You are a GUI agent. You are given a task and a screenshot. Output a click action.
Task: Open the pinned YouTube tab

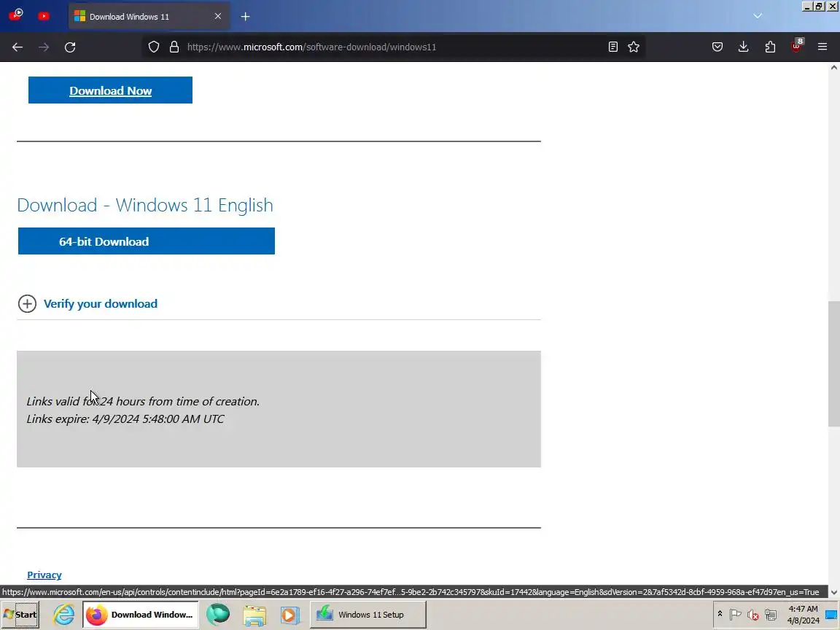(44, 16)
